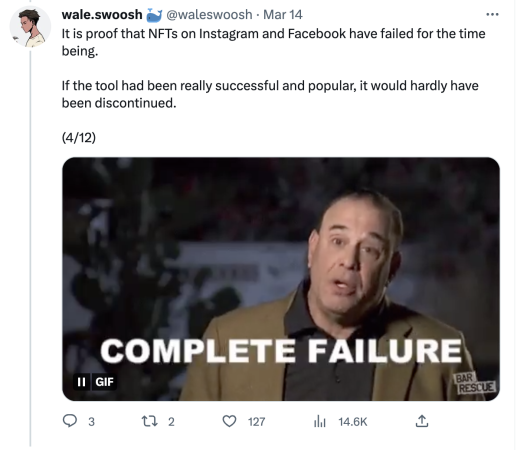Viewport: 517px width, 450px height.
Task: Open the @waleswoosh handle link
Action: coord(209,15)
